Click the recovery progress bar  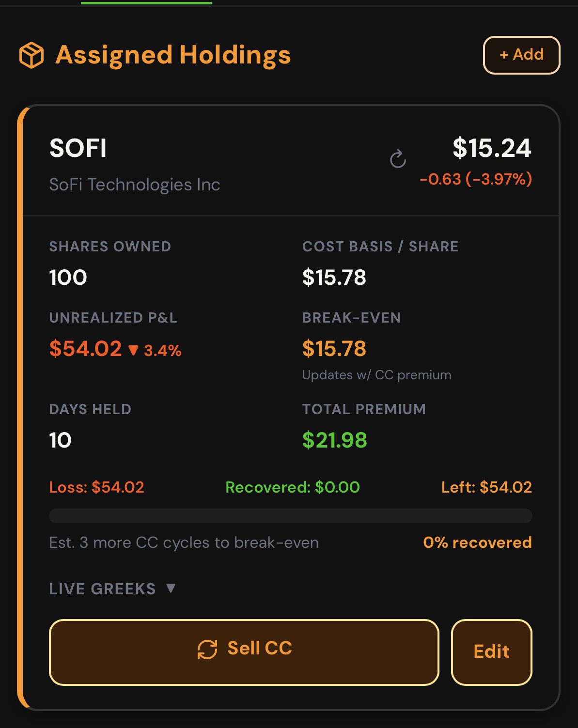pos(290,516)
